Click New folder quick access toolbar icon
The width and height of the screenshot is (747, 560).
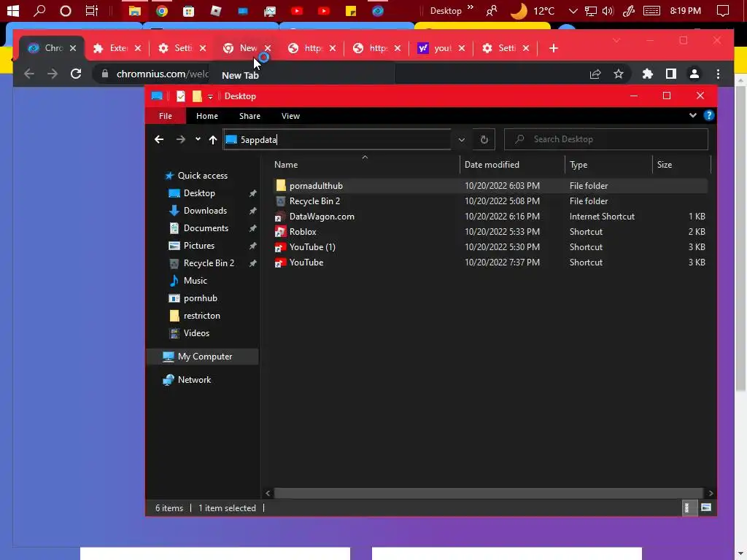click(197, 96)
